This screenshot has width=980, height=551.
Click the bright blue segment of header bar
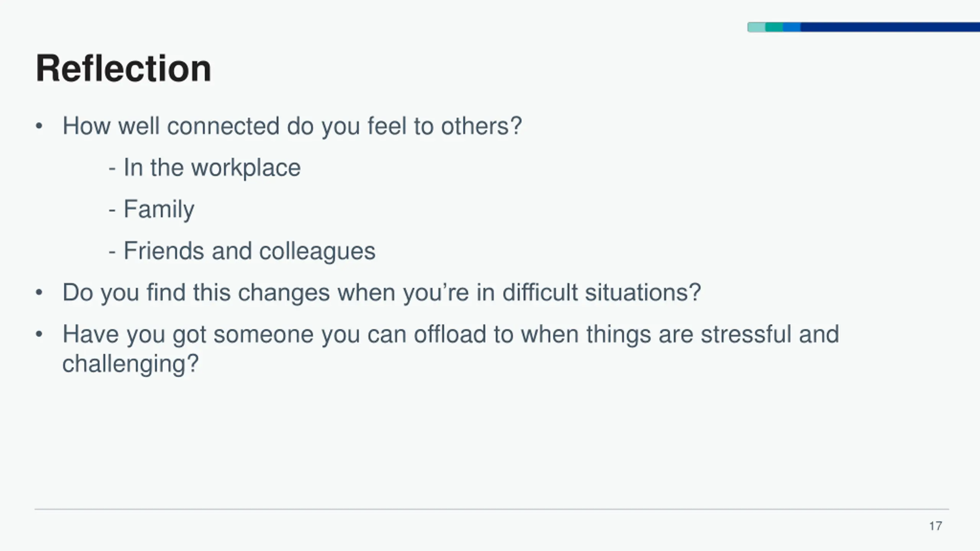792,27
